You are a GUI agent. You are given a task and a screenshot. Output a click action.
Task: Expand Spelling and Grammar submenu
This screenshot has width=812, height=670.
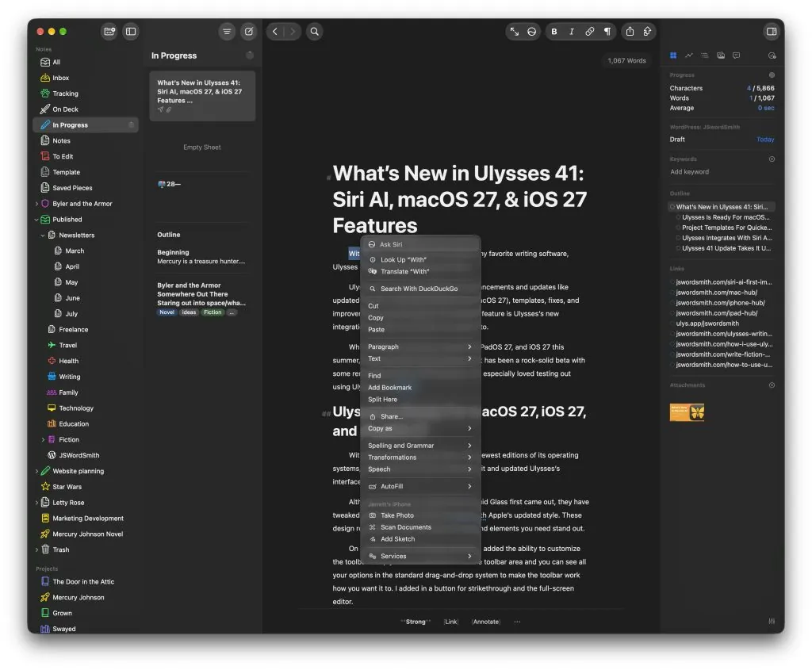pos(420,446)
